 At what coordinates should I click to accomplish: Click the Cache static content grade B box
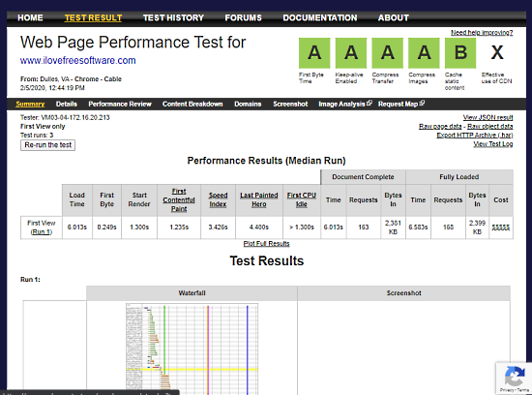coord(460,53)
